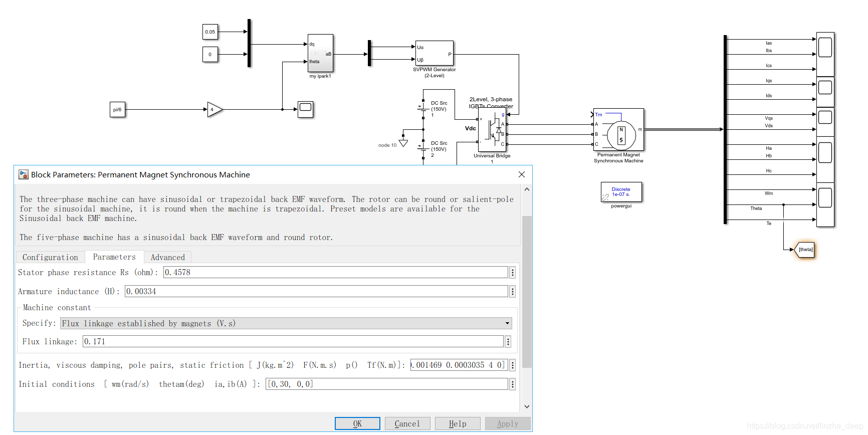The height and width of the screenshot is (435, 868).
Task: Select the constant block with value 0
Action: coord(210,54)
